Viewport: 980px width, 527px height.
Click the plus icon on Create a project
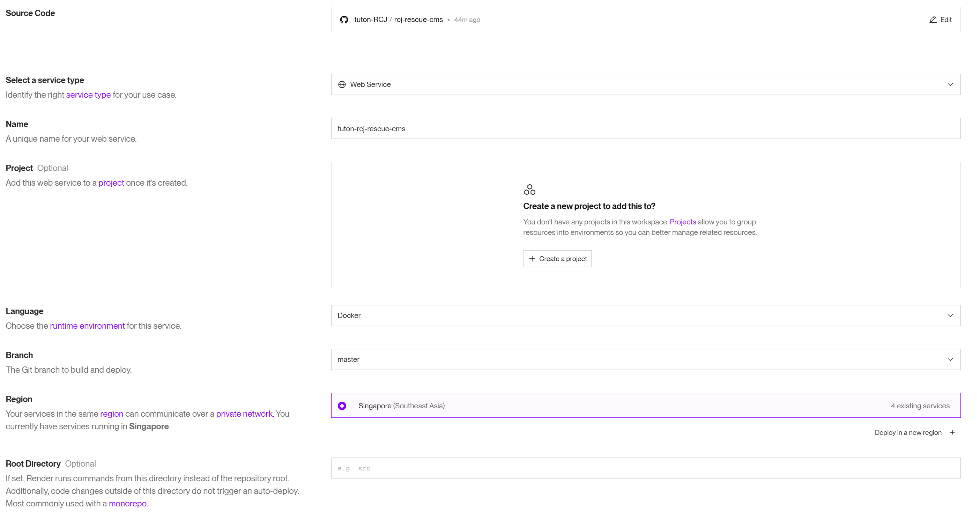pos(532,259)
